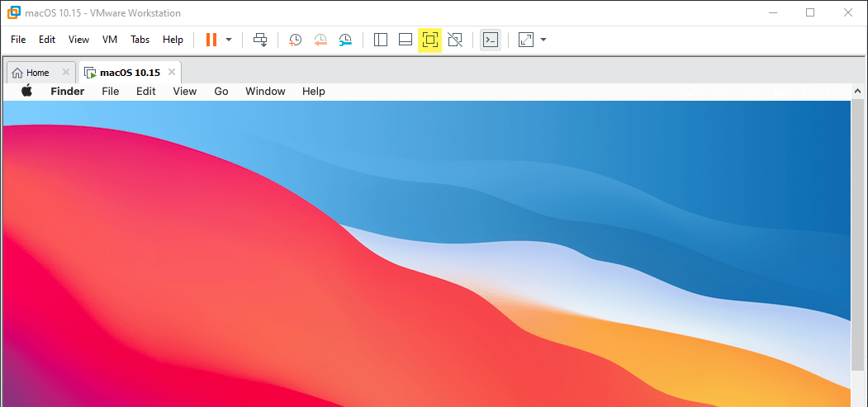Open the snapshot manager

(x=345, y=40)
